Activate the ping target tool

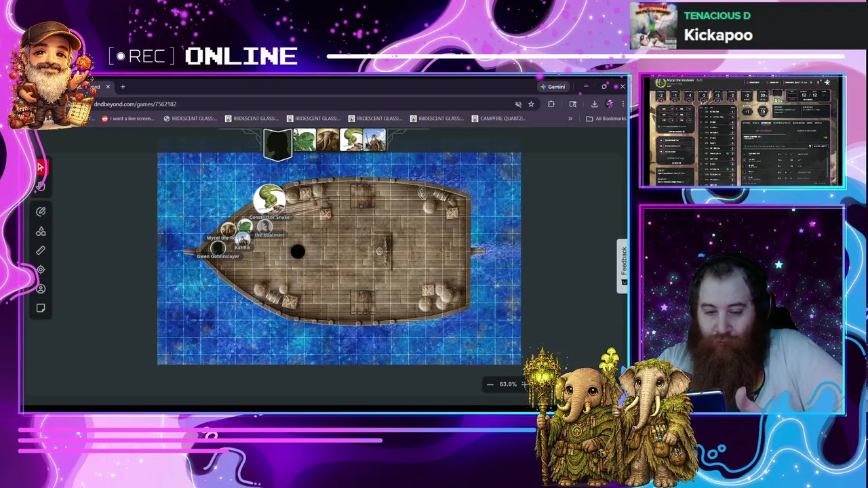(x=41, y=269)
